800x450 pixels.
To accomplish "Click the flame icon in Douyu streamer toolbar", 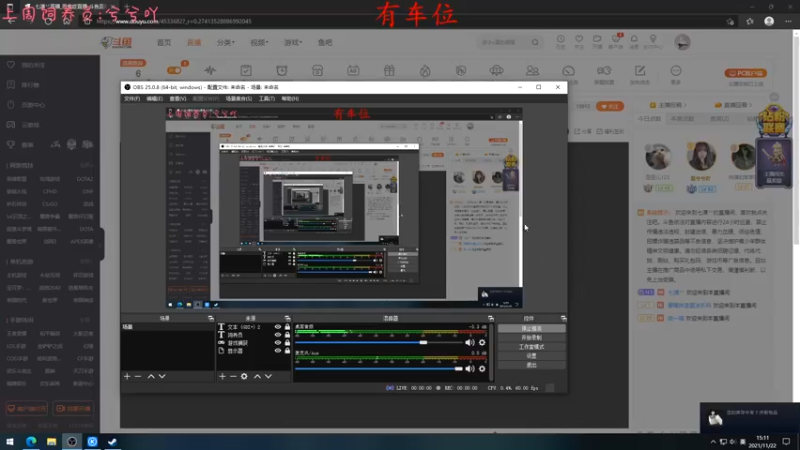I will (x=425, y=70).
